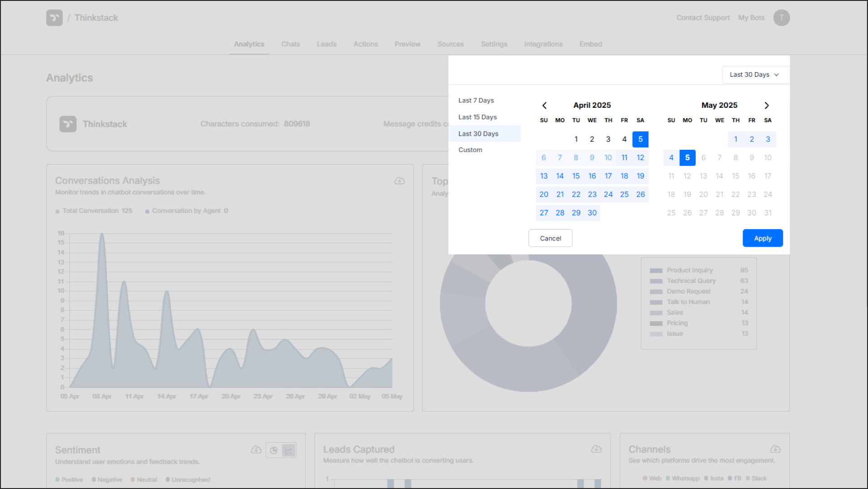This screenshot has width=868, height=489.
Task: Download Sentiment chart data
Action: pyautogui.click(x=256, y=450)
